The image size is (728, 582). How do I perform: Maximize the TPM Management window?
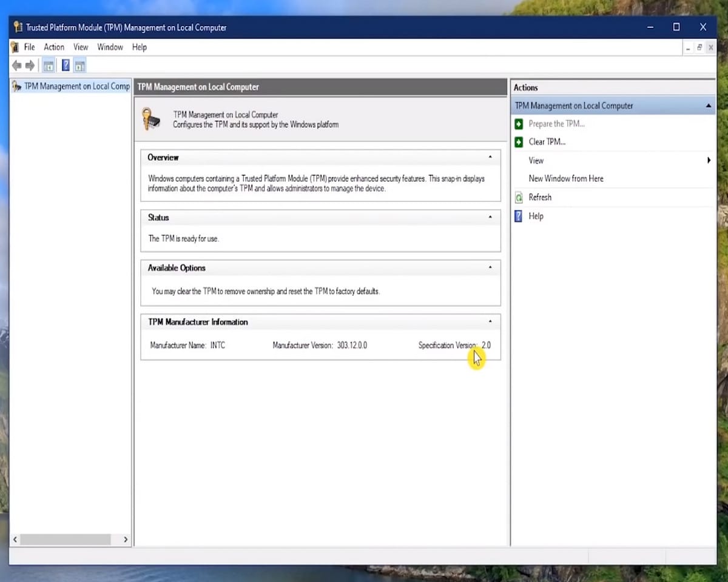[x=676, y=27]
